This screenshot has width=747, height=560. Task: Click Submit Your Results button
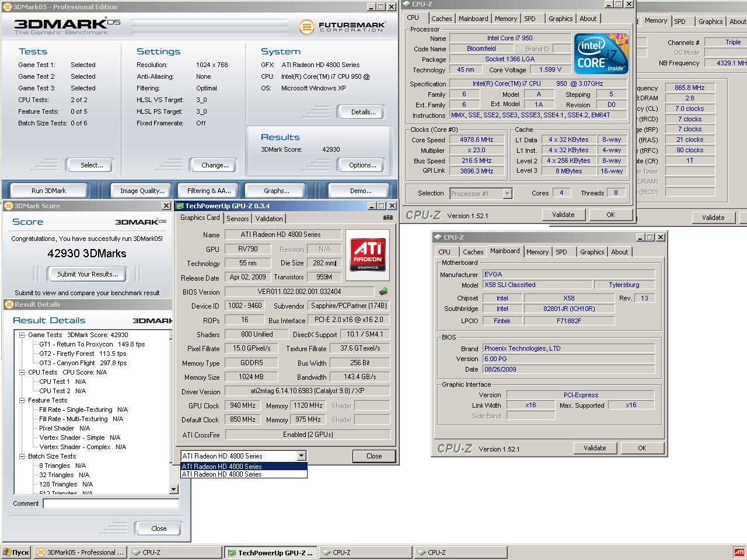click(x=87, y=274)
